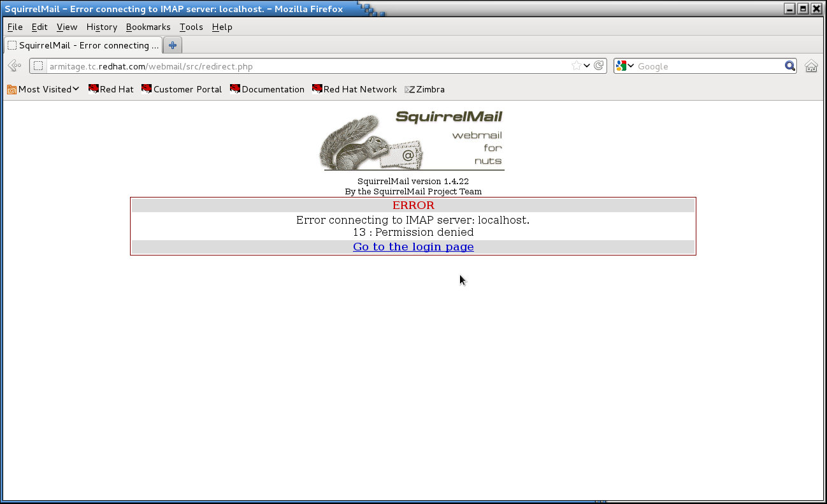
Task: Open the View menu
Action: click(67, 27)
